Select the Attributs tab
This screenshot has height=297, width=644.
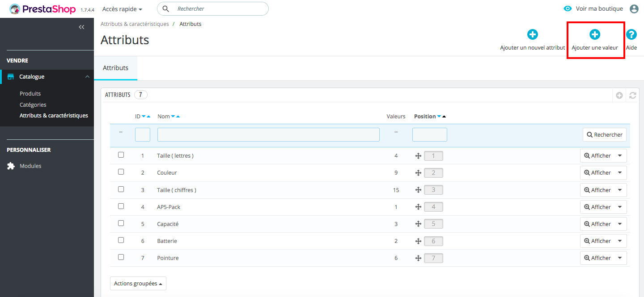(115, 68)
